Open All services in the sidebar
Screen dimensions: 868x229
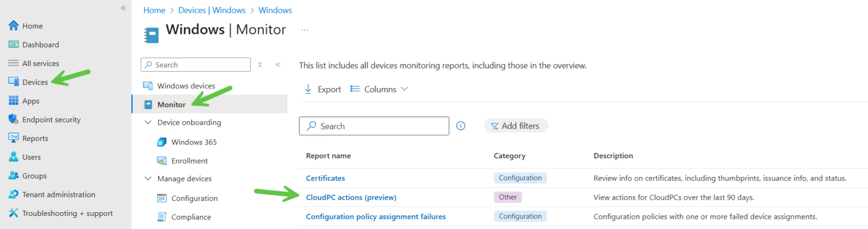40,63
